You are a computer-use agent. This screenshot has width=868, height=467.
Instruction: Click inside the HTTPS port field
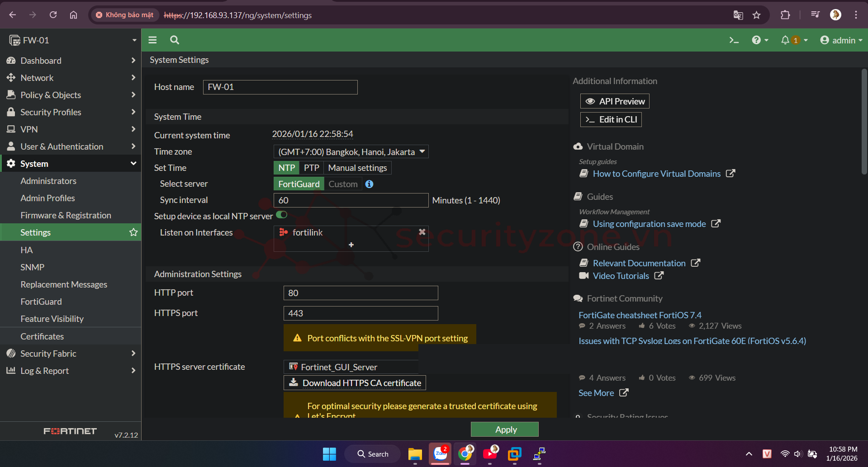pyautogui.click(x=360, y=313)
